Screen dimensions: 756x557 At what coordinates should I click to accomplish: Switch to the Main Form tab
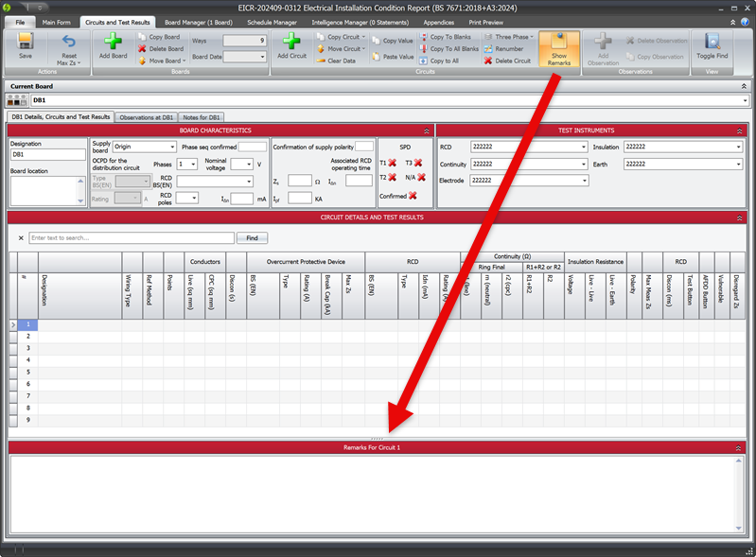(56, 22)
